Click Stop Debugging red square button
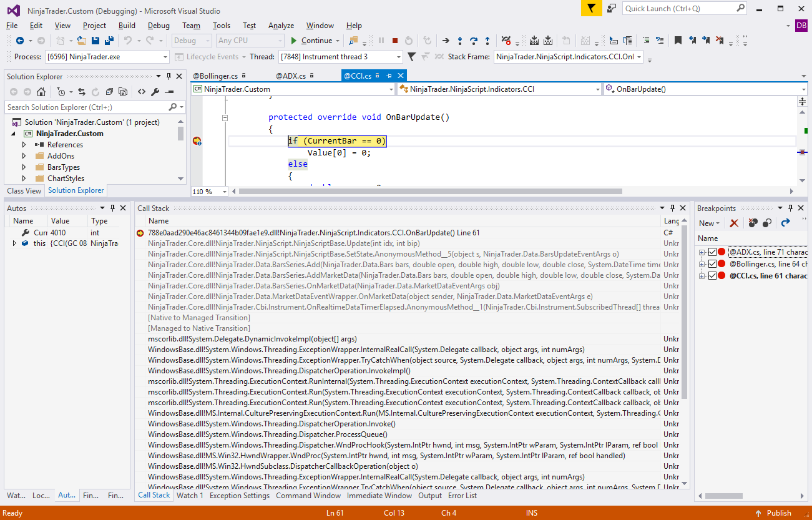812x520 pixels. (x=395, y=41)
